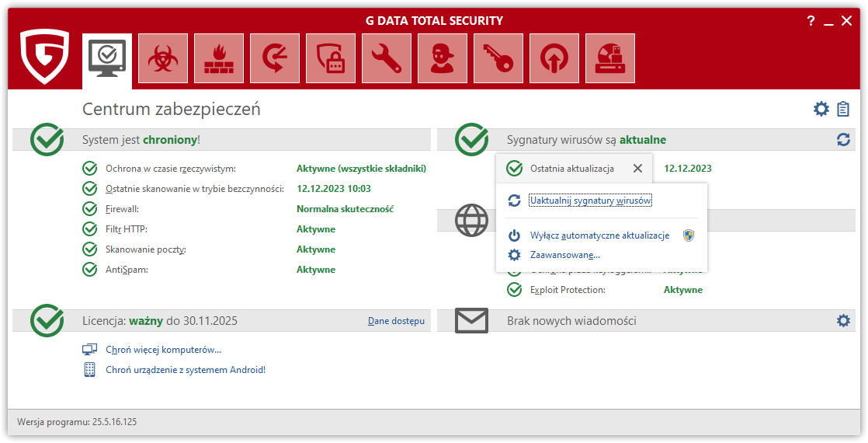Click the 12.12.2023 10:03 scan date
Image resolution: width=868 pixels, height=443 pixels.
coord(334,189)
